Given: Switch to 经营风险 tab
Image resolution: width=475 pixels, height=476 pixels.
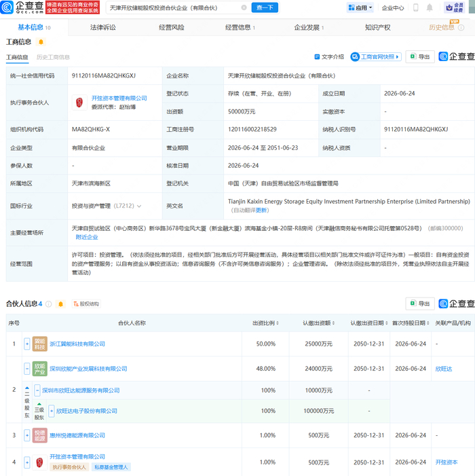Looking at the screenshot, I should [x=172, y=28].
